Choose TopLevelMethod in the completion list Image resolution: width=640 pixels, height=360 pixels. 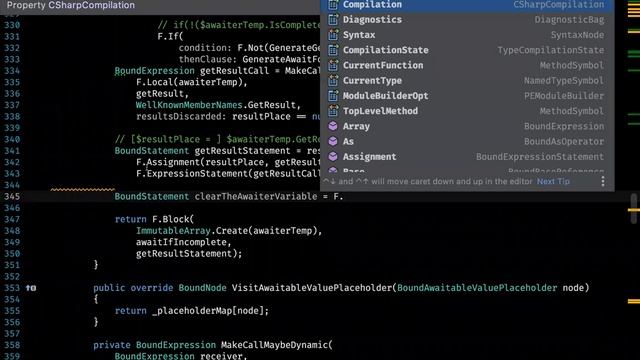tap(467, 111)
